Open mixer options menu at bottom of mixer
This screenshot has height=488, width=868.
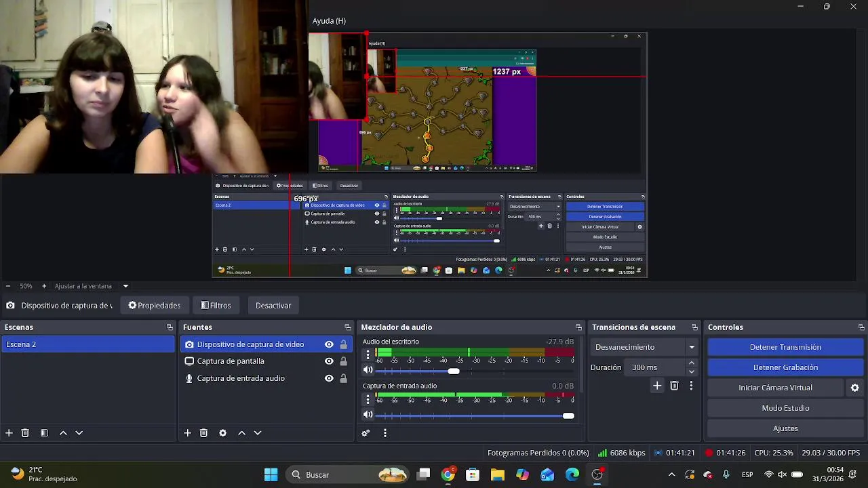(385, 433)
